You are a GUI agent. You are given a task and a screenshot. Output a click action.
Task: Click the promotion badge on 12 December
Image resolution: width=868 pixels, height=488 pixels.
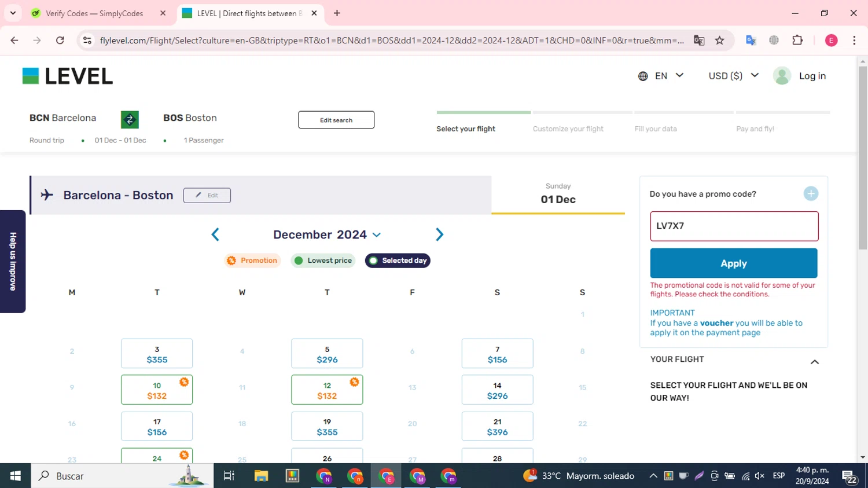(x=354, y=382)
